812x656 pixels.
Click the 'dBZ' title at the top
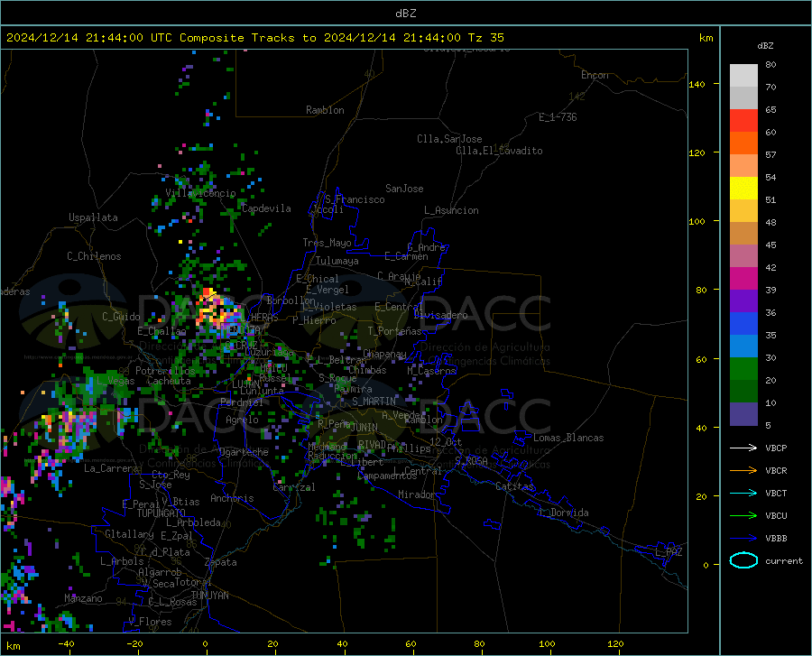[x=405, y=14]
